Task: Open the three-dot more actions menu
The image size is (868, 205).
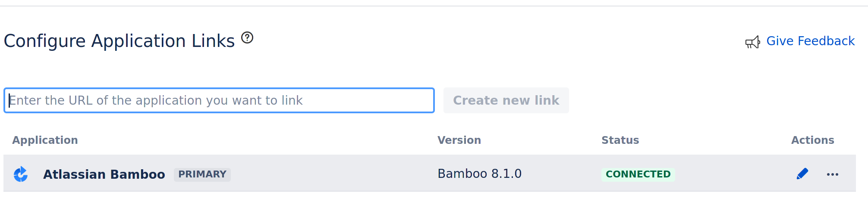Action: [x=833, y=174]
